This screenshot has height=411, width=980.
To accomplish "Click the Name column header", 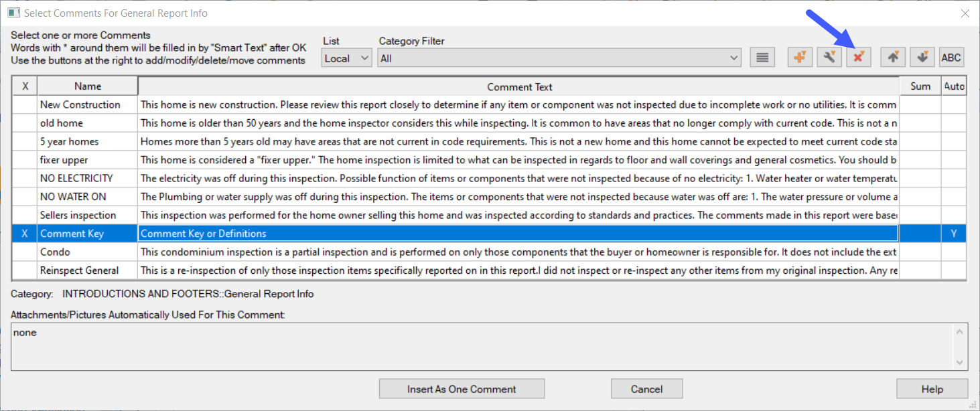I will (88, 86).
